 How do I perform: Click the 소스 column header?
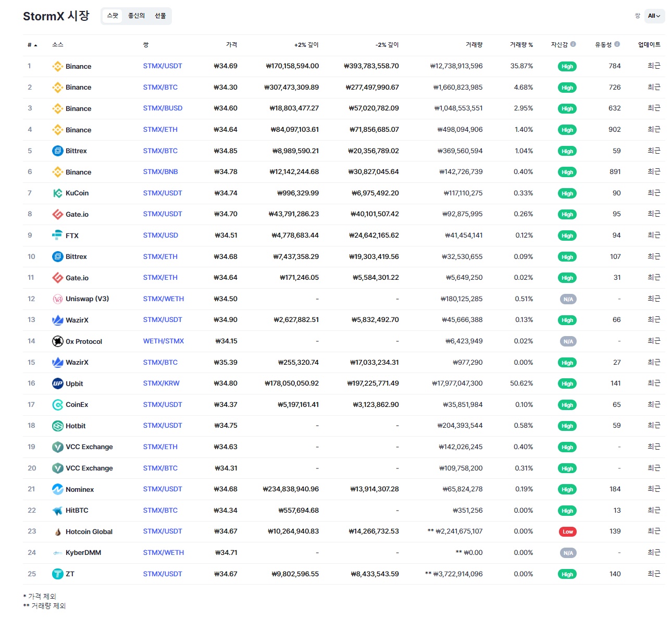pos(58,45)
